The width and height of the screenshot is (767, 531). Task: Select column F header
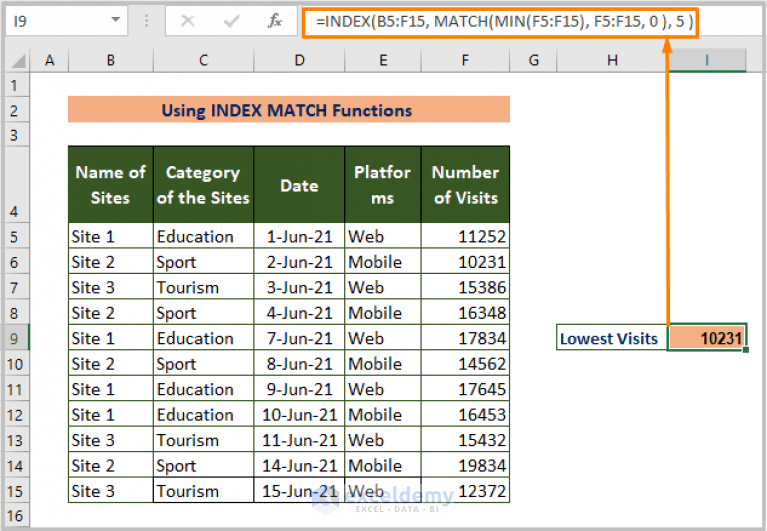click(x=465, y=61)
